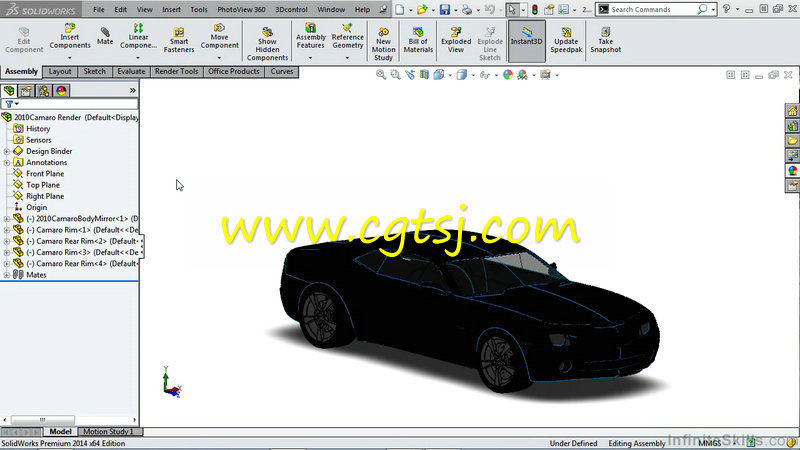
Task: Open the PropertyManager tab icon
Action: tap(26, 91)
